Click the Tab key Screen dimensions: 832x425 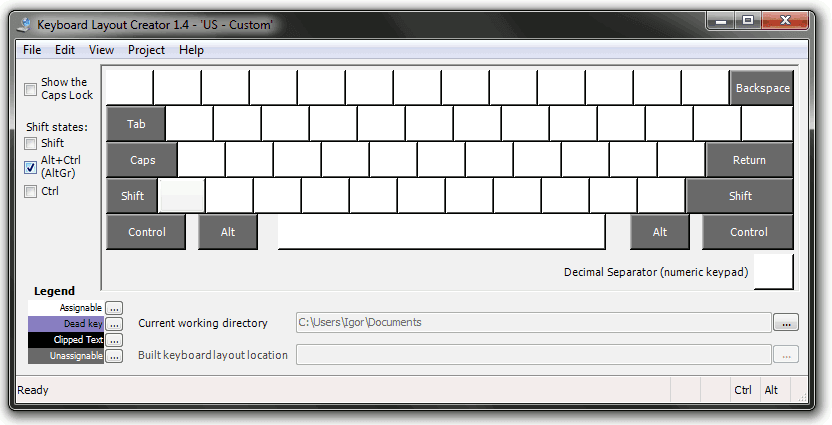click(x=136, y=124)
